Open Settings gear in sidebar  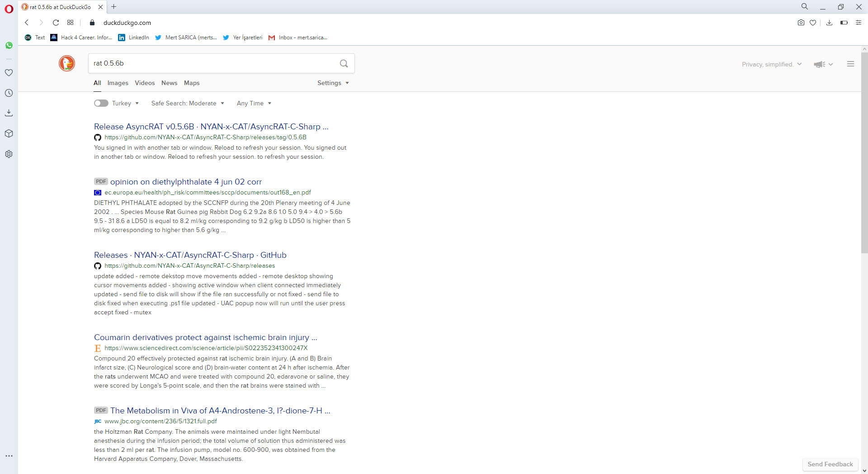tap(9, 154)
